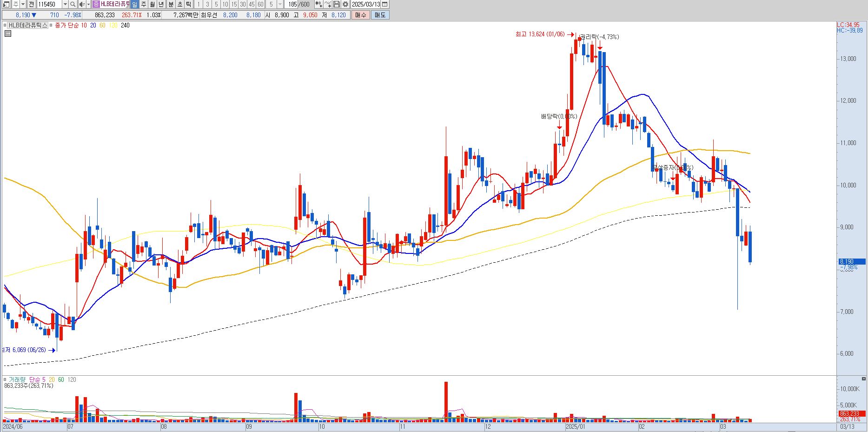Viewport: 868px width, 432px height.
Task: Click the line-tool icon left of the save icon
Action: [328, 4]
